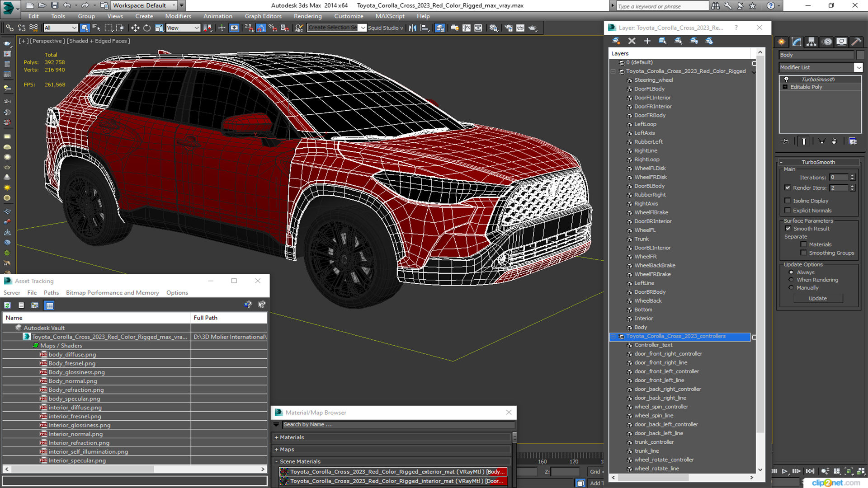Select the Link tool in main toolbar
The image size is (868, 488).
[9, 28]
